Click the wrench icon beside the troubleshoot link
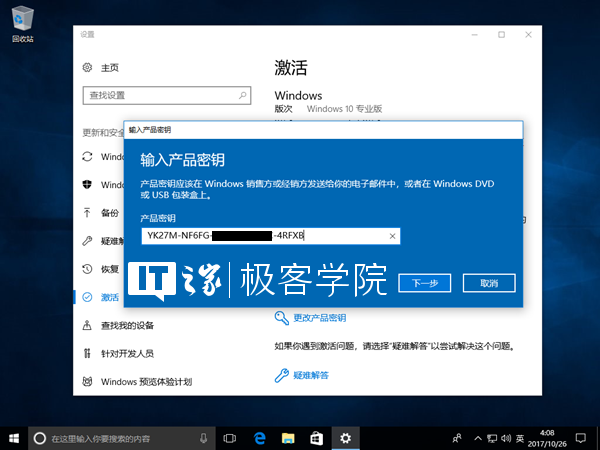The height and width of the screenshot is (450, 600). tap(282, 375)
